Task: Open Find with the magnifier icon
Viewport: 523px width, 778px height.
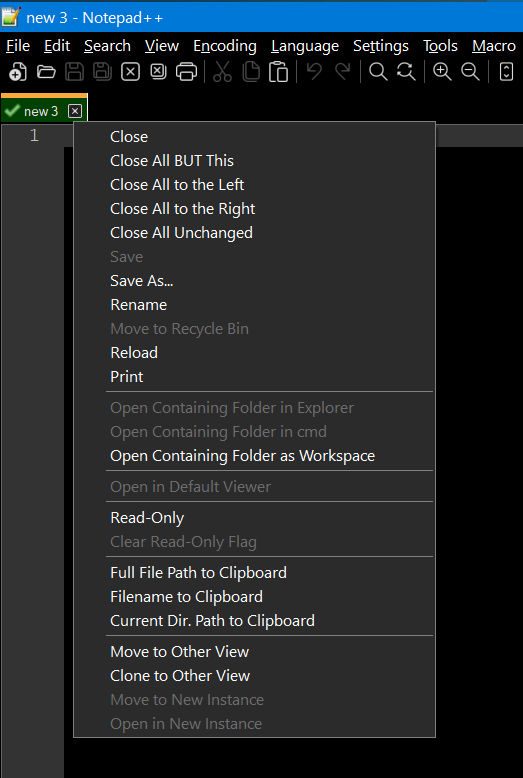Action: (378, 72)
